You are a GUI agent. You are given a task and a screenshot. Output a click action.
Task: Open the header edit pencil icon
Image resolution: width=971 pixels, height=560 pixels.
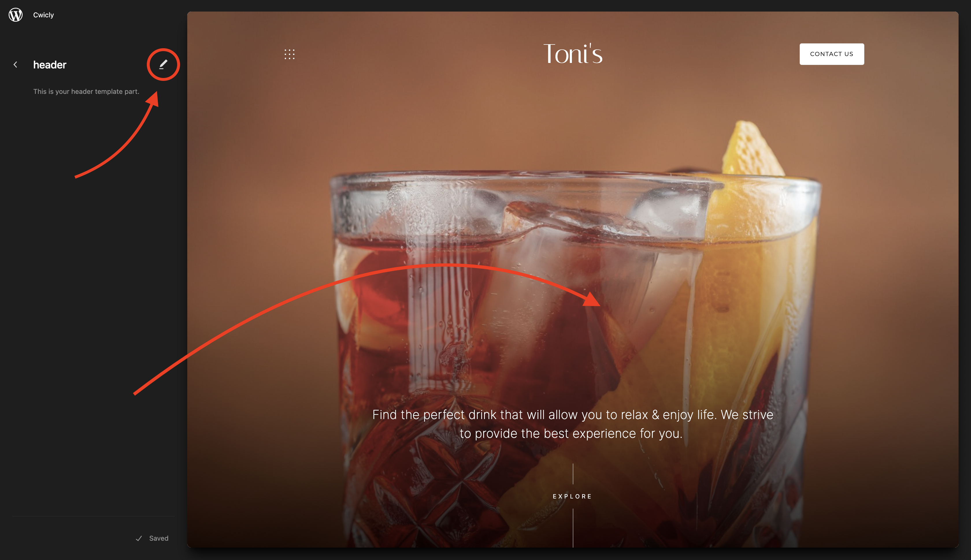click(163, 64)
